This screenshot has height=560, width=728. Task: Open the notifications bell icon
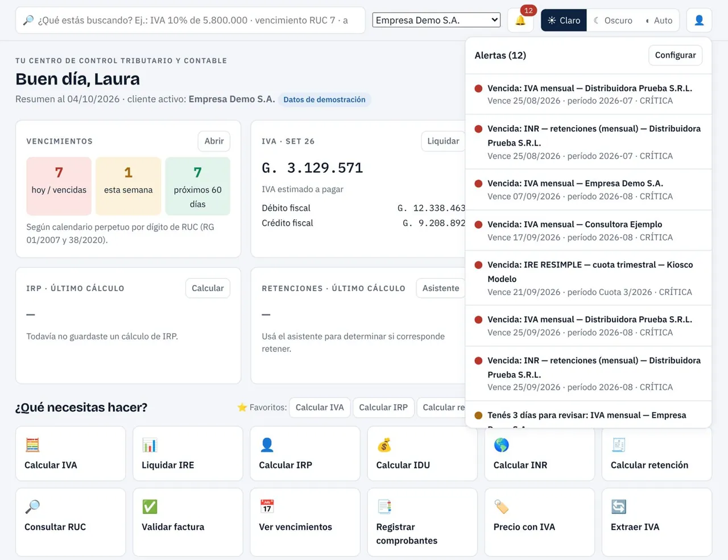click(520, 20)
